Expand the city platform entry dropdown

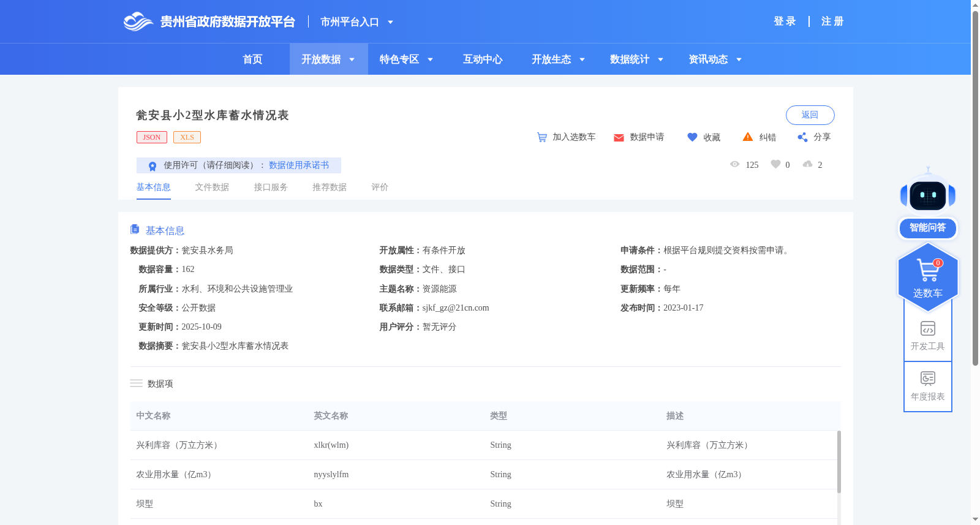click(x=390, y=22)
